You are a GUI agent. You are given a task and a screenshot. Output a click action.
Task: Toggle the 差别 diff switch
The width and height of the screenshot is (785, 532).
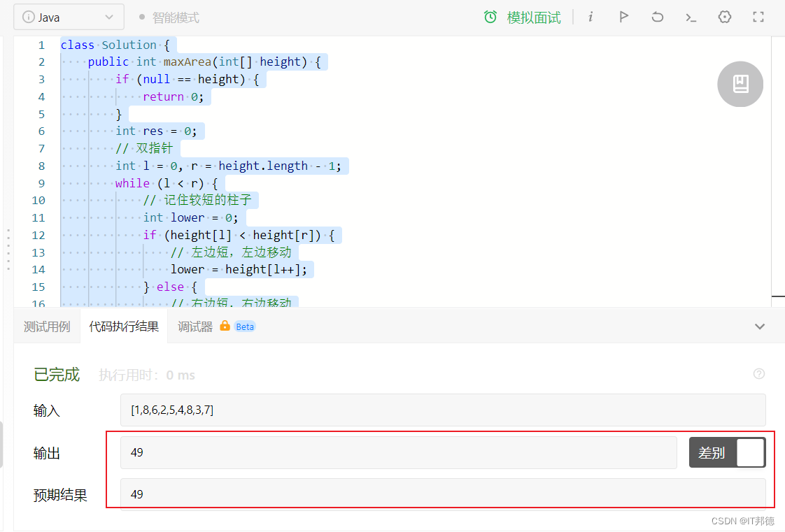click(728, 452)
